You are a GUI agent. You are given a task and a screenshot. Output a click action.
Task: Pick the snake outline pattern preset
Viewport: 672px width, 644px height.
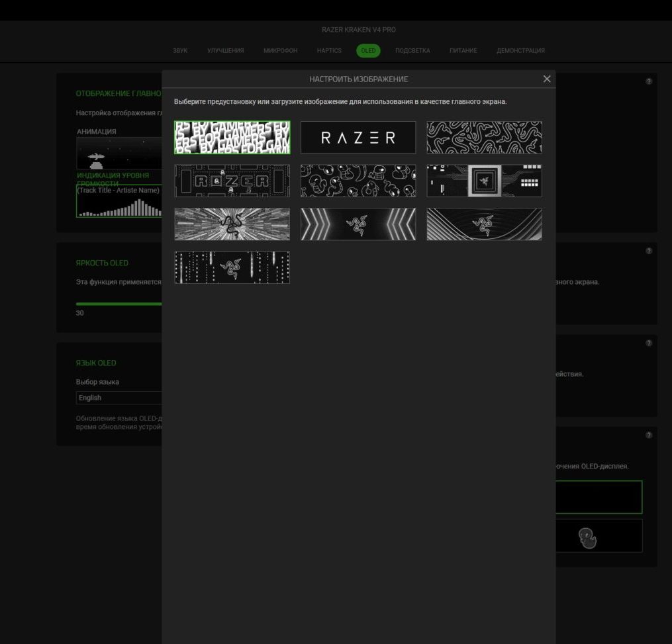[x=484, y=138]
